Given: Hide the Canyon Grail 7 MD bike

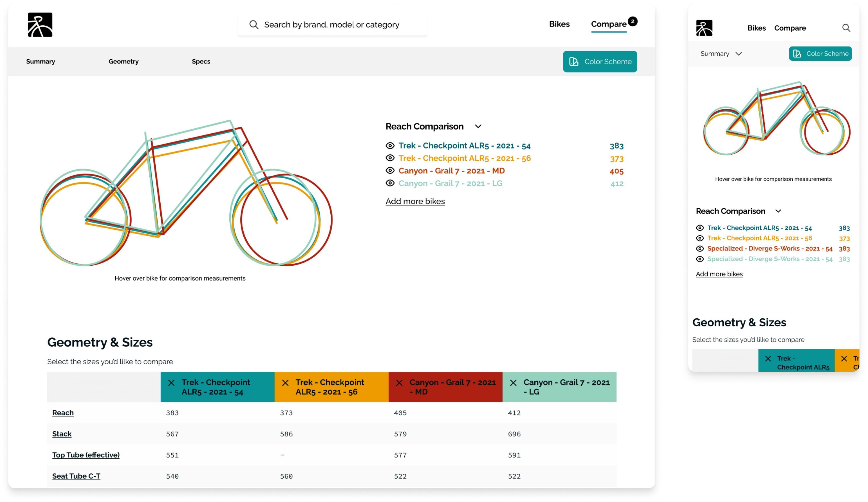Looking at the screenshot, I should (390, 171).
